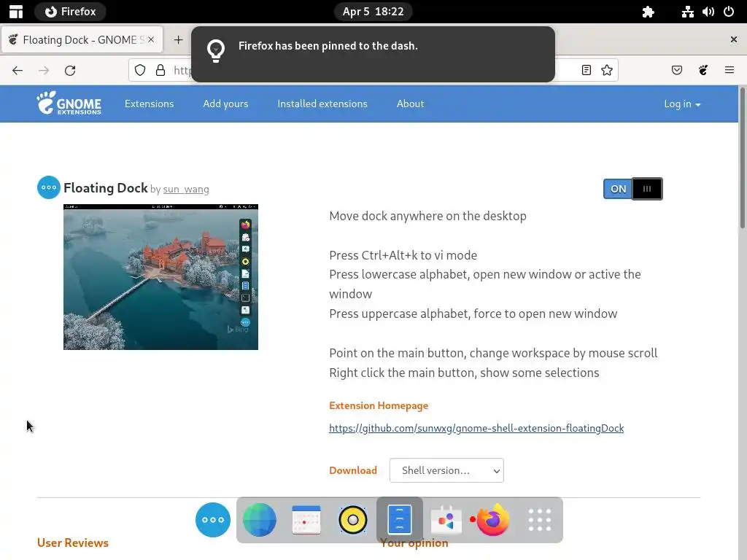Open the network status icon

coord(687,12)
